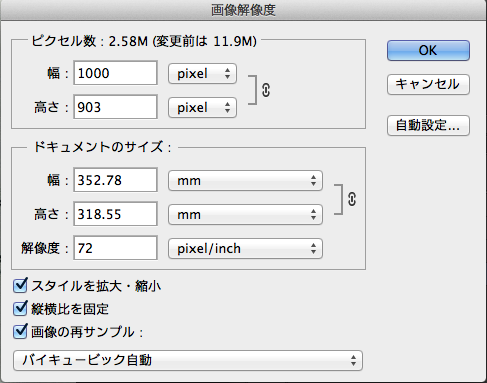This screenshot has height=383, width=487.
Task: Open the 自動設定... auto settings
Action: pos(428,125)
